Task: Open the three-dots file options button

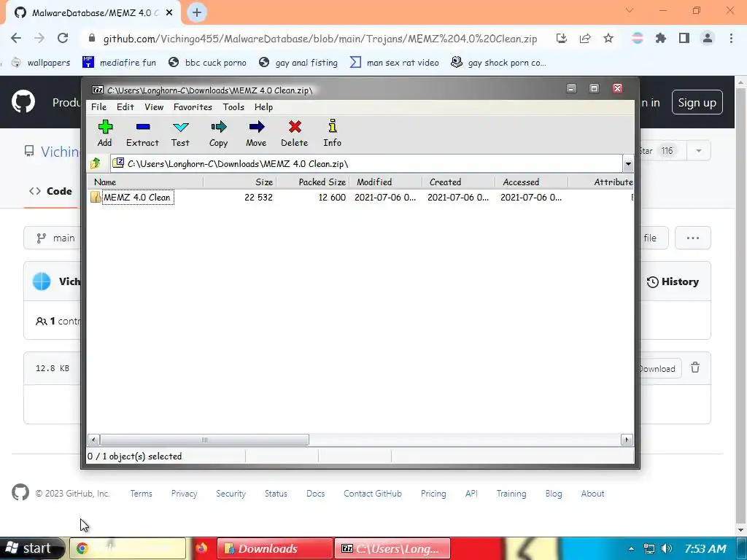Action: pos(693,238)
